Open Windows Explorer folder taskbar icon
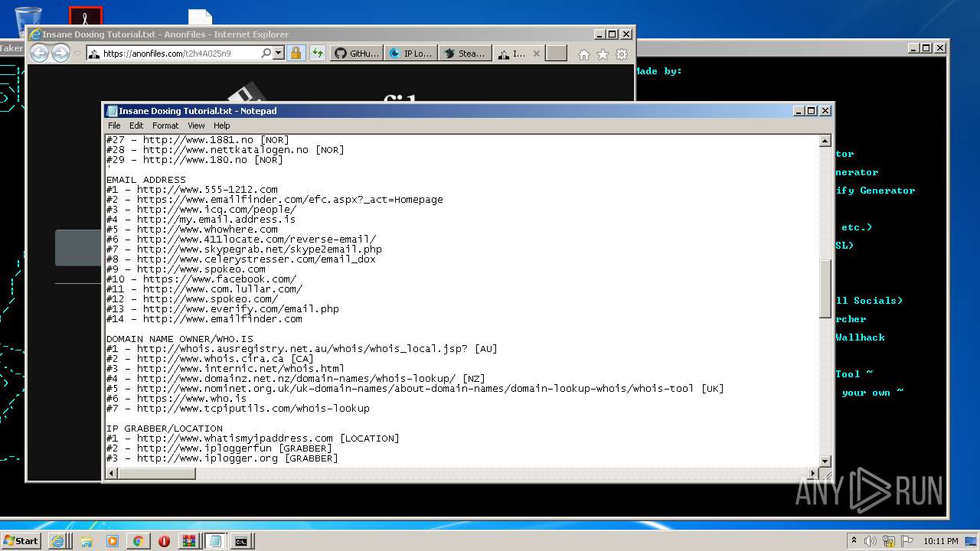The height and width of the screenshot is (551, 980). pyautogui.click(x=87, y=541)
